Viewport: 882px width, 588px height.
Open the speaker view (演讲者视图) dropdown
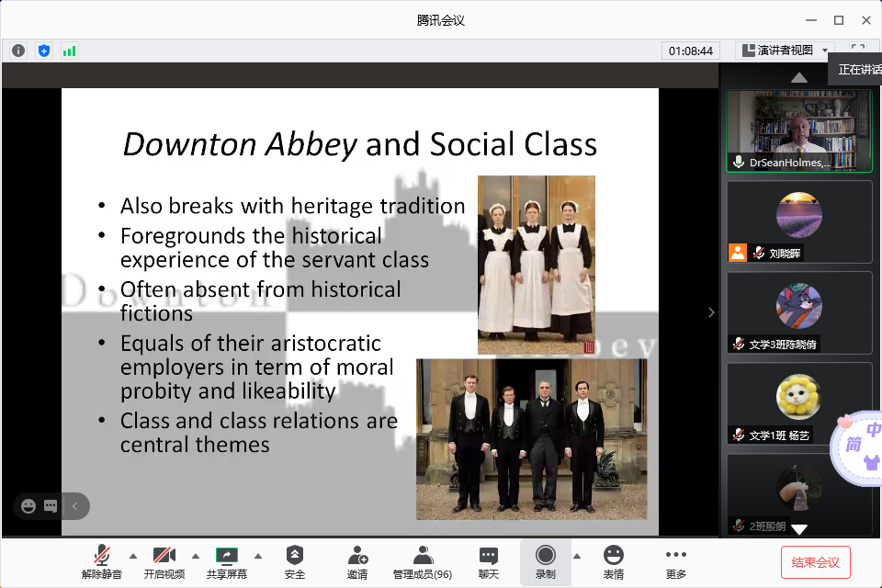(786, 51)
